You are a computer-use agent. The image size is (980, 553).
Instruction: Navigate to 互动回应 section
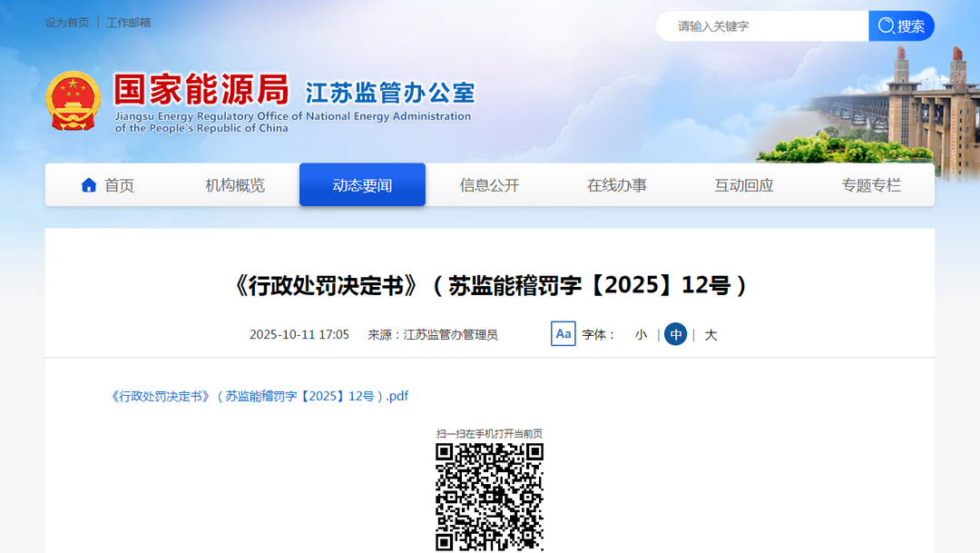[743, 185]
